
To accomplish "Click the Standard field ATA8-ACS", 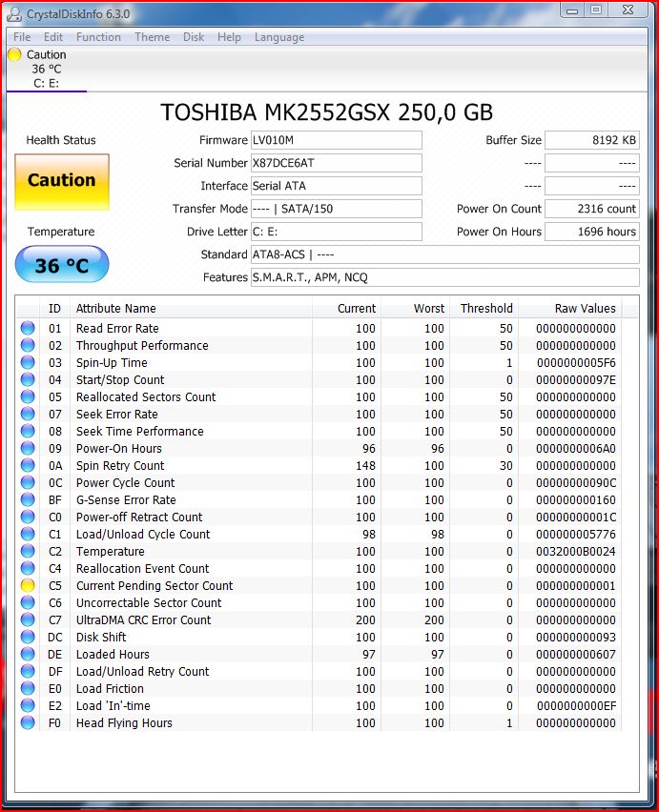I will pyautogui.click(x=445, y=254).
